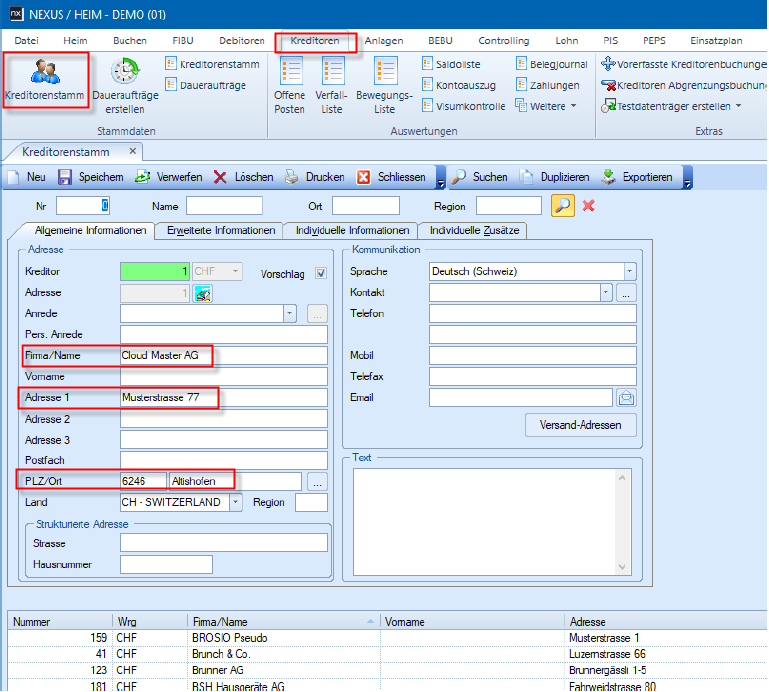Click the Versand-Adressen button
The height and width of the screenshot is (692, 769).
pos(580,425)
